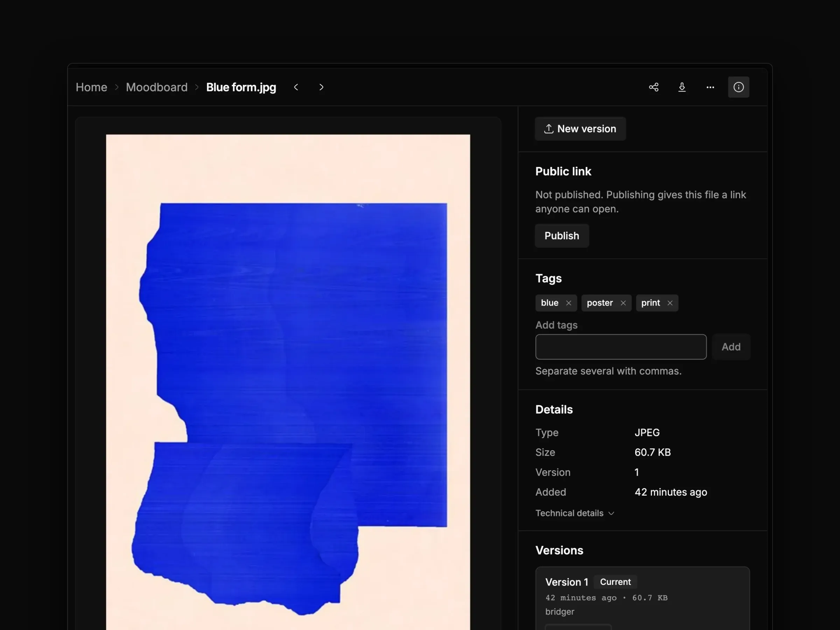Open the more options ellipsis menu
Image resolution: width=840 pixels, height=630 pixels.
(710, 87)
